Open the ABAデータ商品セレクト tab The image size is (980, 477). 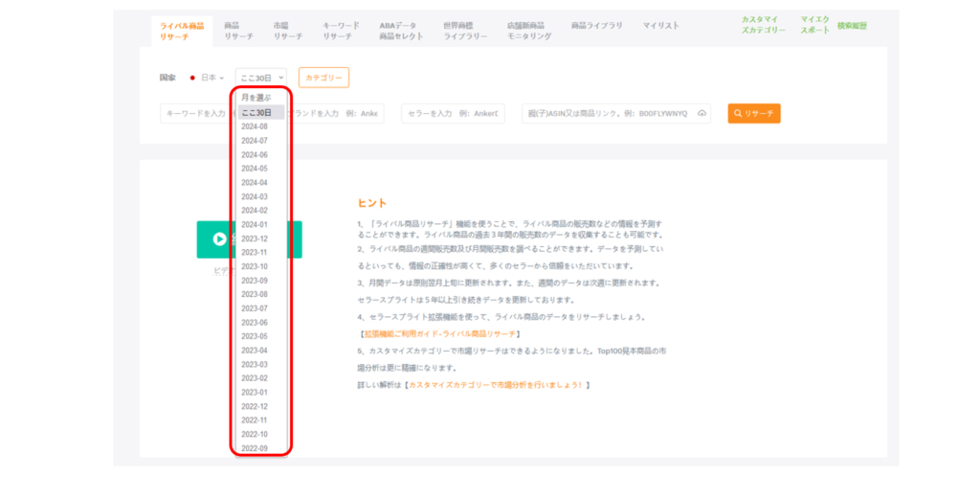point(398,30)
